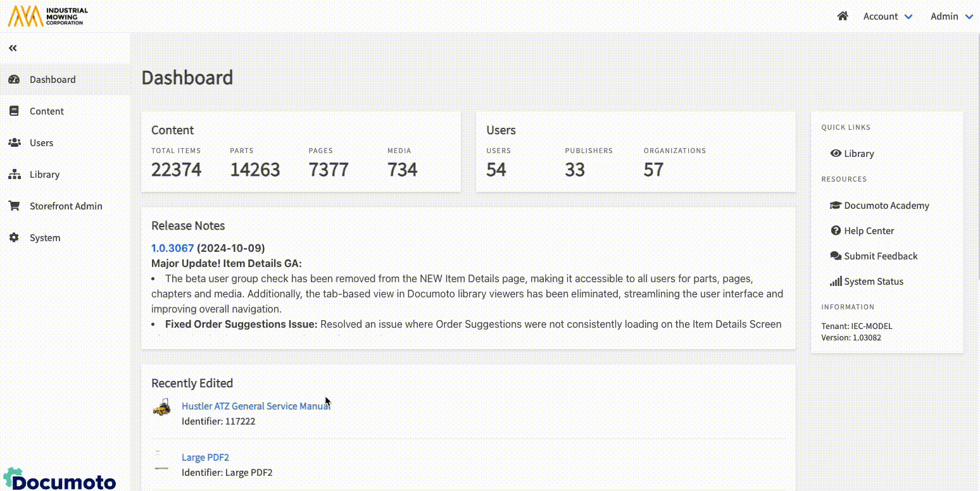
Task: Check System Status link
Action: tap(873, 282)
